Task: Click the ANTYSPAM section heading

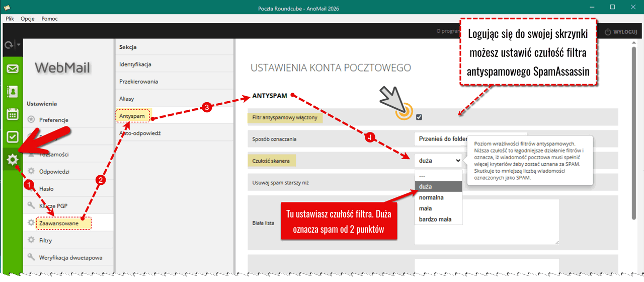Action: [269, 96]
